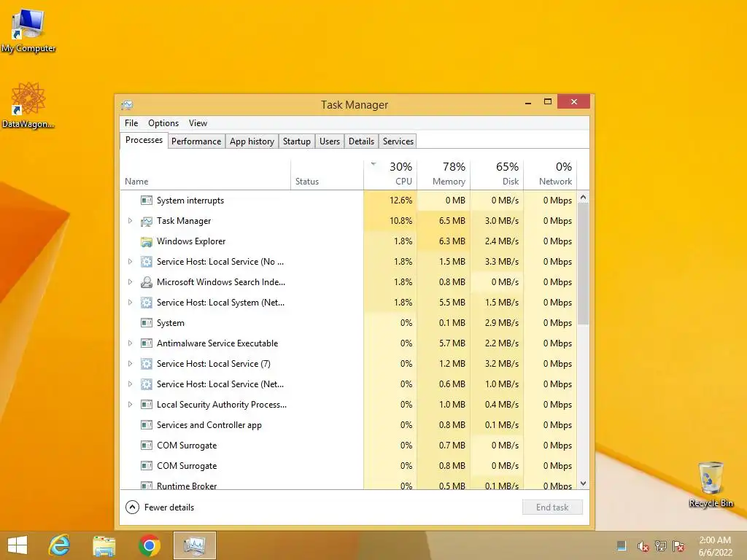Switch to the Performance tab

click(196, 141)
